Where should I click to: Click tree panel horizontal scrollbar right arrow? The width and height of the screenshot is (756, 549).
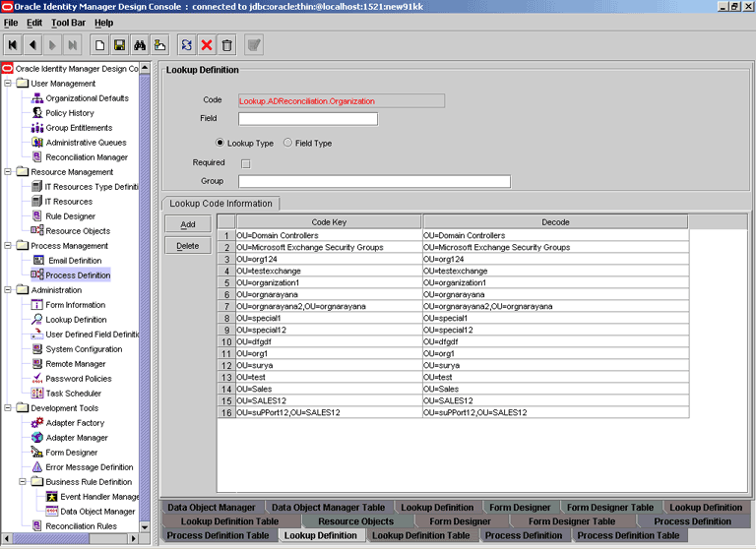pos(134,538)
